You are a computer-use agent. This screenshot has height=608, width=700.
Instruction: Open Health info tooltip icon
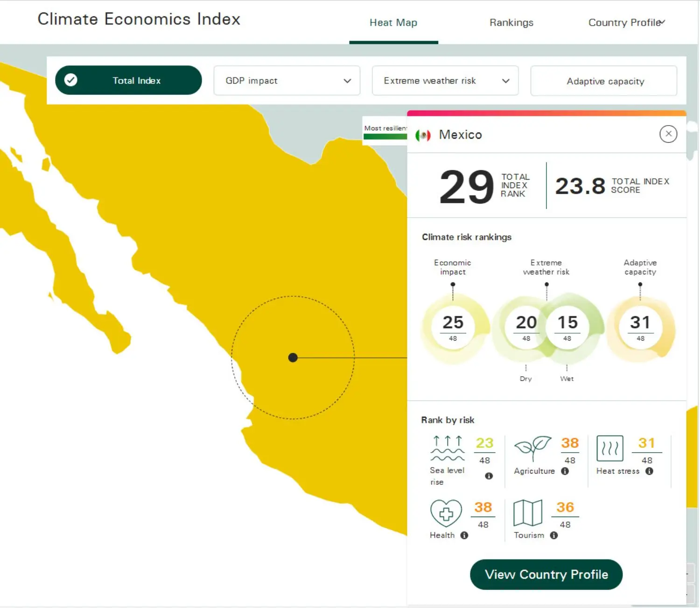[x=464, y=535]
